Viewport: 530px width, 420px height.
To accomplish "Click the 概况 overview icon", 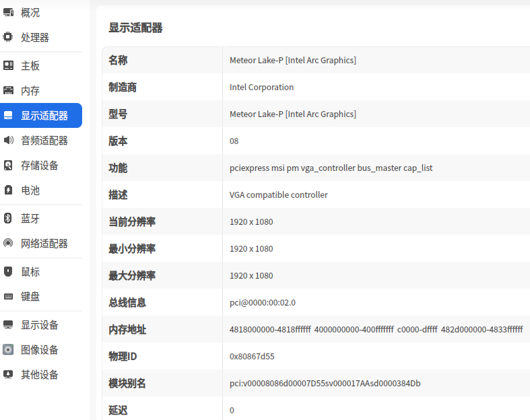I will pos(8,13).
